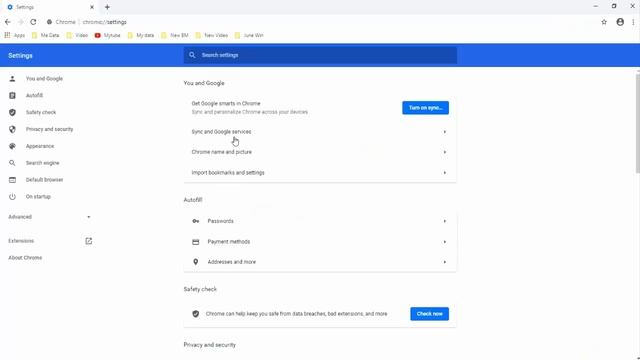Expand the Advanced section in sidebar
The image size is (640, 360).
click(49, 217)
